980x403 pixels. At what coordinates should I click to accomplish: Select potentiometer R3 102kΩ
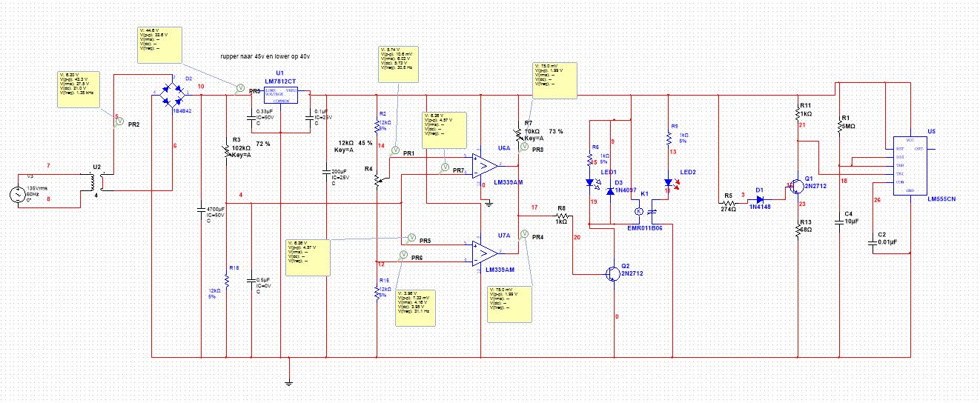click(226, 150)
